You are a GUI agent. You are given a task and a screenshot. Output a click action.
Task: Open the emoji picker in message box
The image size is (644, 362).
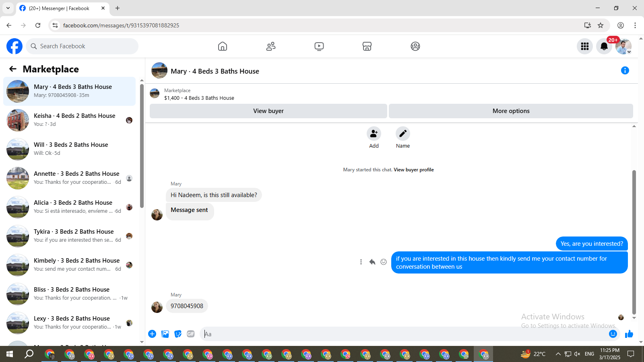[x=613, y=334]
